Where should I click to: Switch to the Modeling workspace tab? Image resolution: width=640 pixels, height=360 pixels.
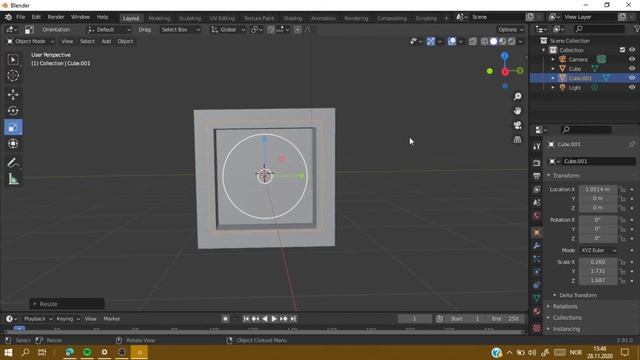[159, 18]
